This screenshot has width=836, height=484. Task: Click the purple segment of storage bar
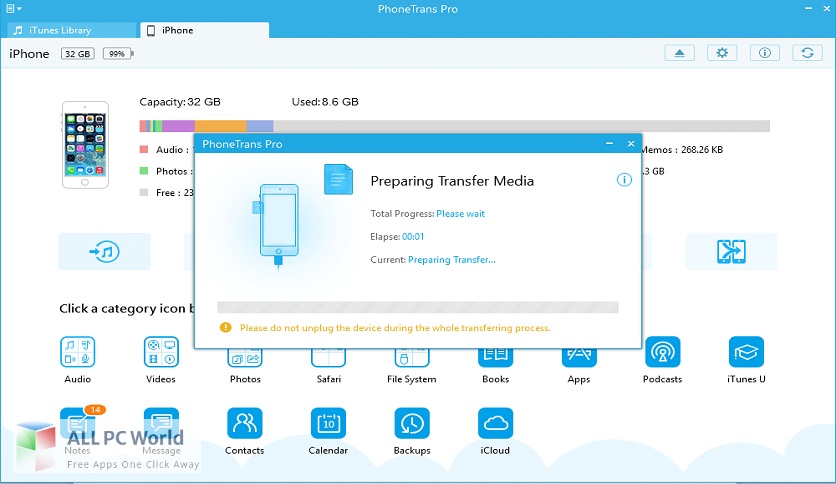coord(178,126)
